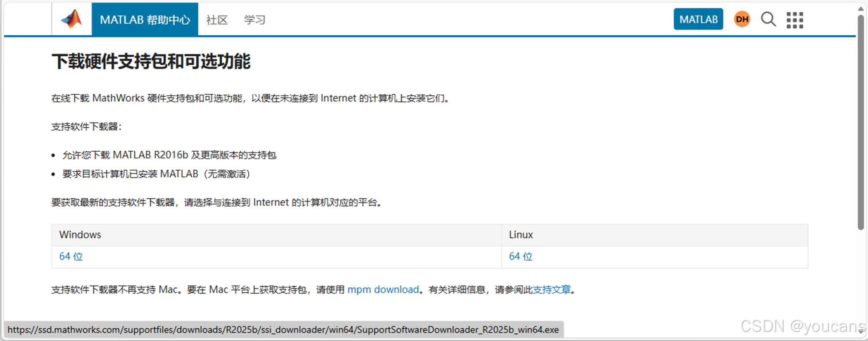Select the MATLAB 帮助中心 tab
The image size is (868, 341).
coord(145,20)
